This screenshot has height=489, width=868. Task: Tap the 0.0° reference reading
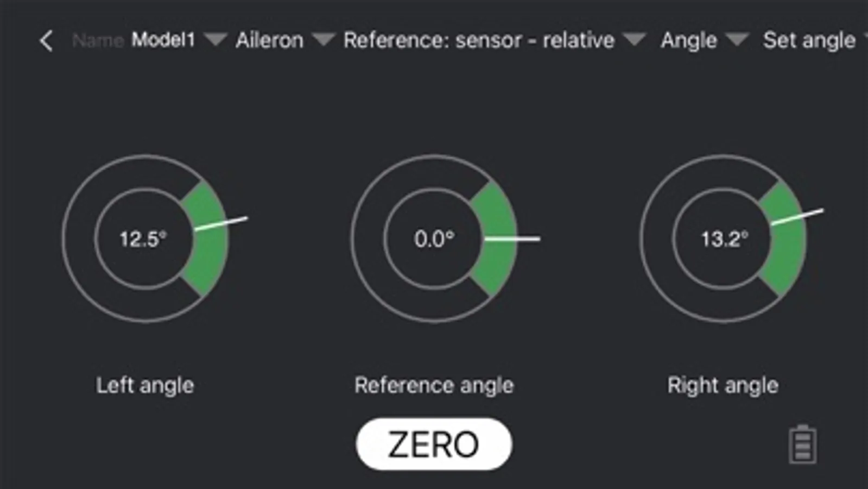pos(434,239)
